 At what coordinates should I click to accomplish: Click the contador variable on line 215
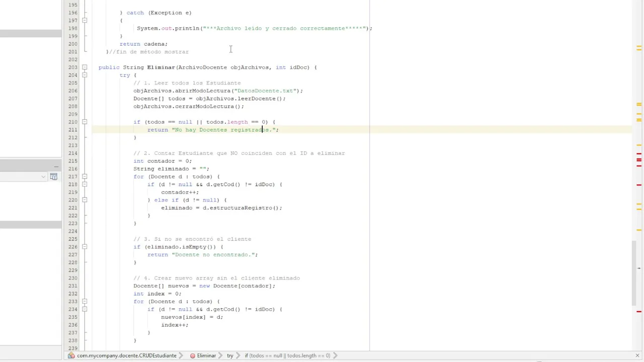click(161, 161)
